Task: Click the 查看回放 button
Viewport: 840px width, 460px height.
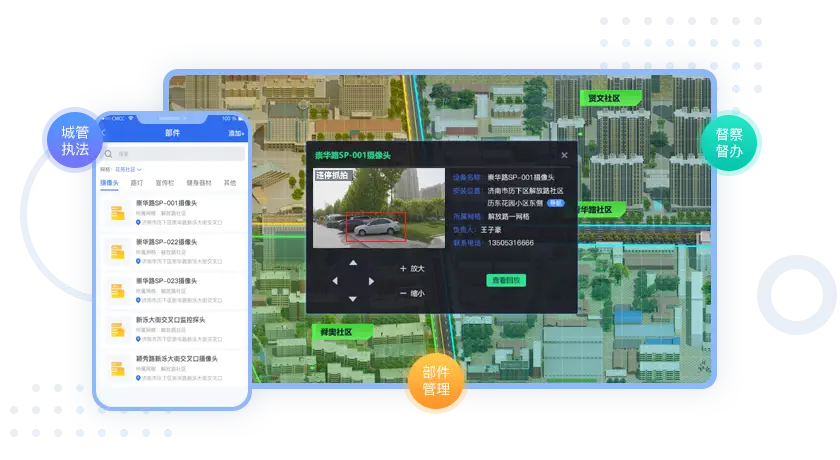Action: 506,281
